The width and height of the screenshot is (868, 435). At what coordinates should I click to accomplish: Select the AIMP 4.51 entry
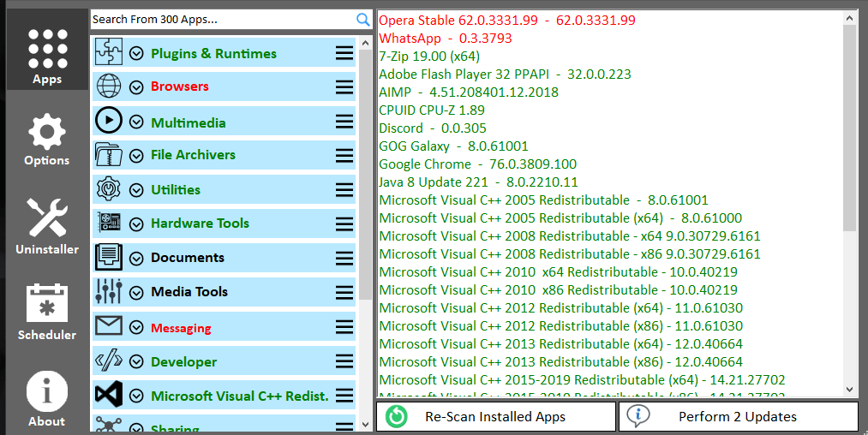click(469, 92)
